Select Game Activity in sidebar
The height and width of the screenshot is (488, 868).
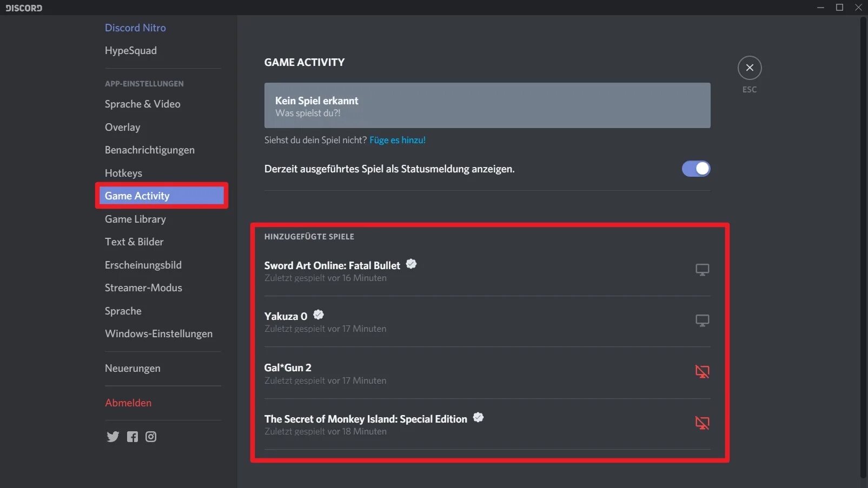162,196
